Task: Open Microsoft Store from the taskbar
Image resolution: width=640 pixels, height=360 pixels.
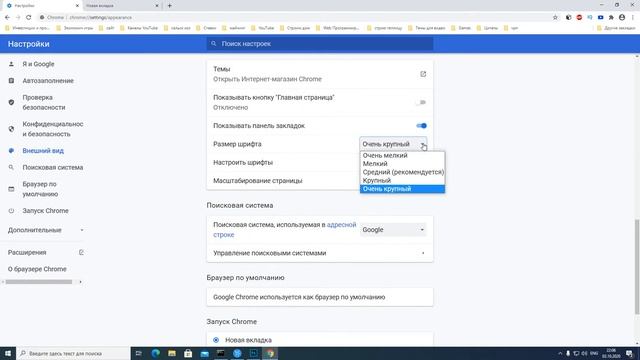Action: [188, 353]
